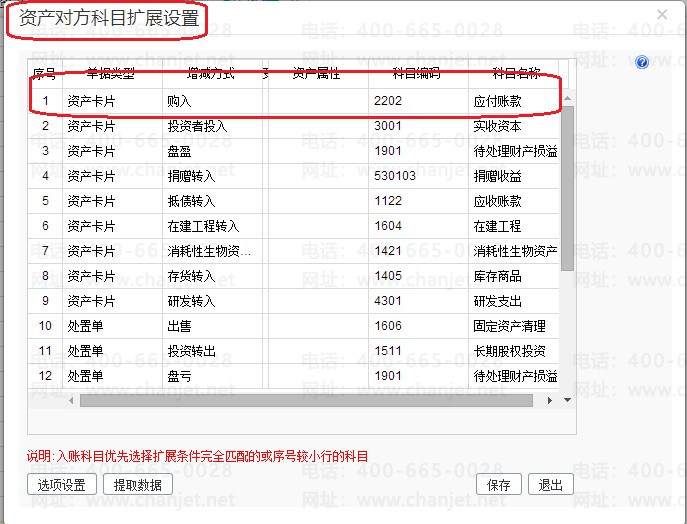Viewport: 687px width, 524px height.
Task: Close the 资产对方科目扩展设置 dialog
Action: coord(662,14)
